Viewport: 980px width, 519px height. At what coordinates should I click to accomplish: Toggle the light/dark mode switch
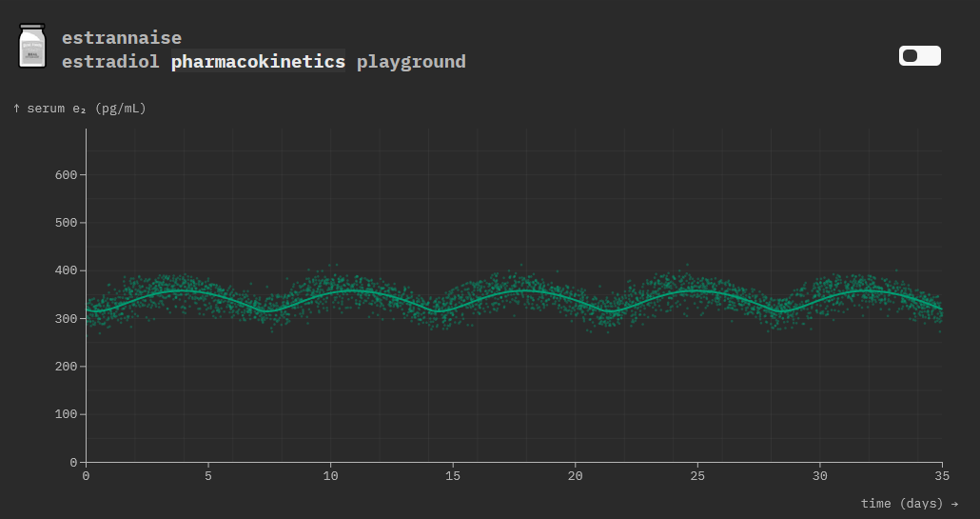coord(919,56)
